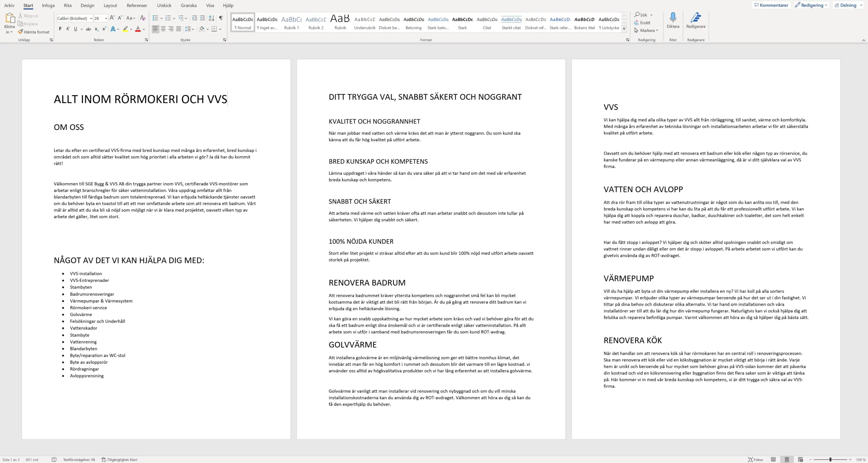Open the Infoga tab
This screenshot has width=868, height=463.
pyautogui.click(x=48, y=5)
